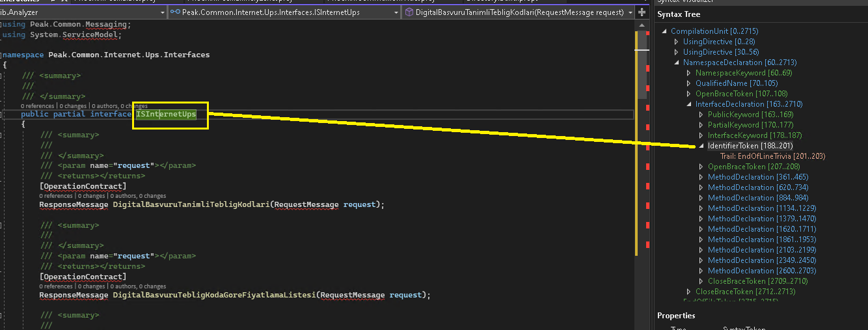Click the method cube icon in the member dropdown
Image resolution: width=868 pixels, height=330 pixels.
coord(409,12)
